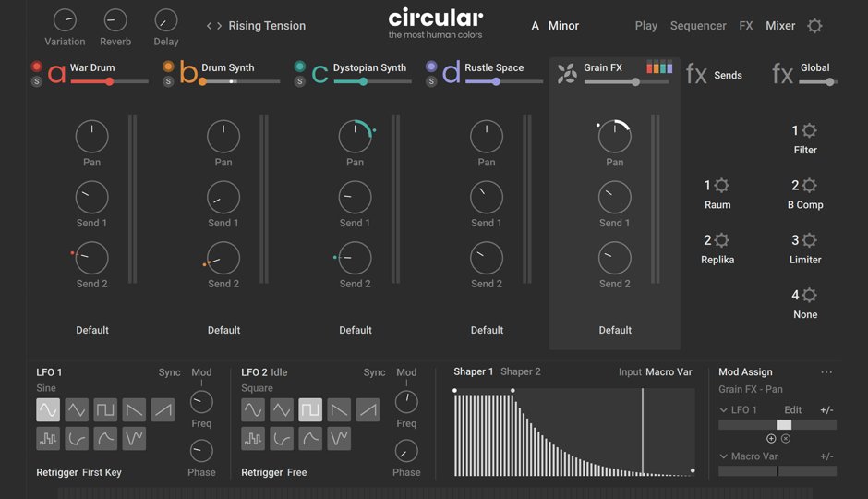Open Rising Tension preset browser

pyautogui.click(x=267, y=26)
